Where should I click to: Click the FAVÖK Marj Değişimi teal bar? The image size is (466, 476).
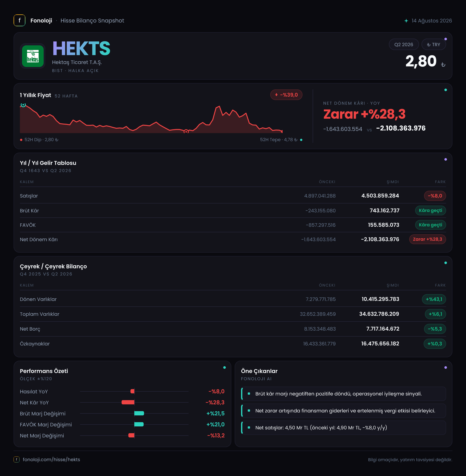139,424
